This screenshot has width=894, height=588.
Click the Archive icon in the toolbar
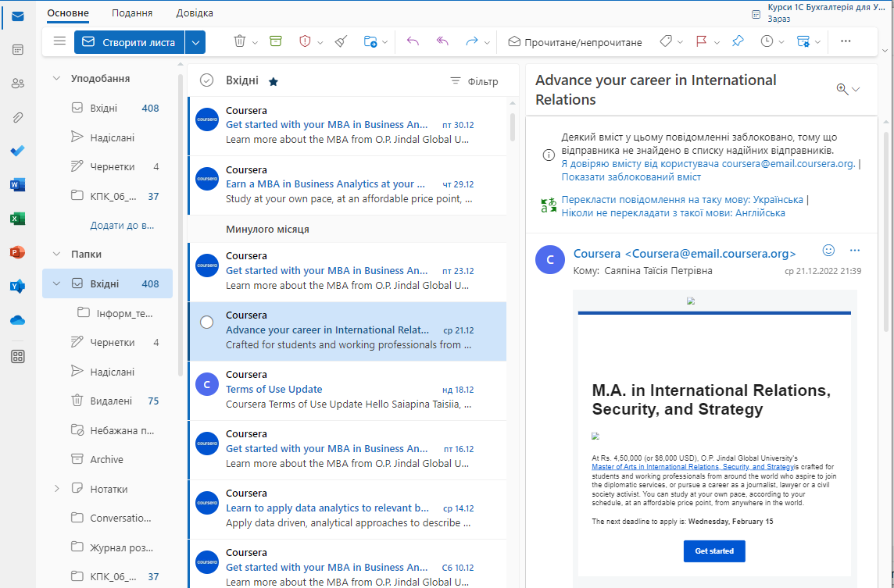tap(275, 41)
